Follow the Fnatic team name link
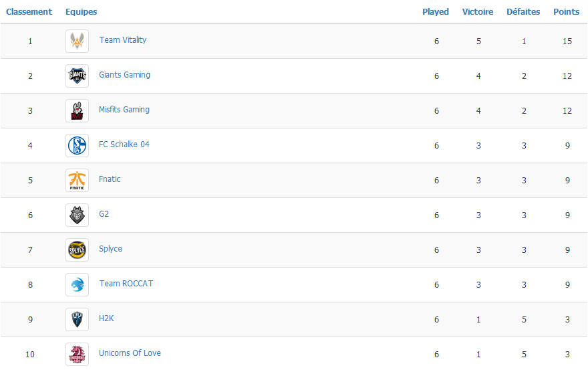The width and height of the screenshot is (588, 376). [110, 179]
